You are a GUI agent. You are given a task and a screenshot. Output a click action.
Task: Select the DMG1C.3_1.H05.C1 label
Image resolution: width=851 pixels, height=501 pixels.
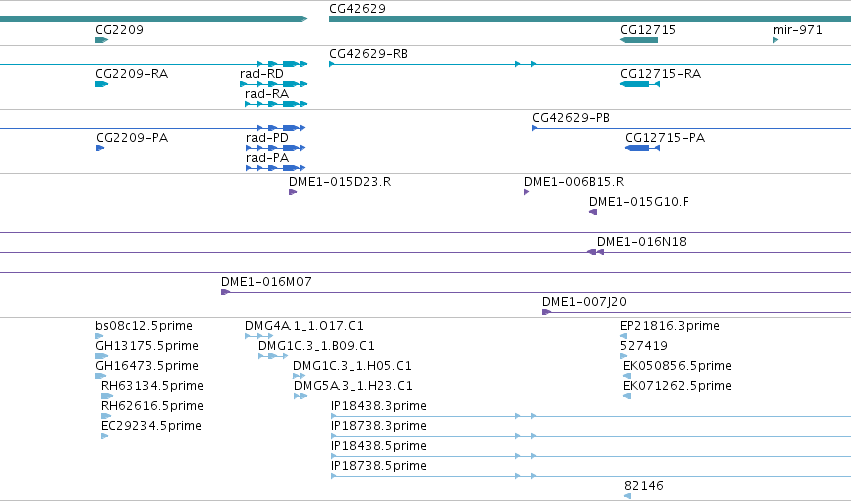[x=352, y=366]
